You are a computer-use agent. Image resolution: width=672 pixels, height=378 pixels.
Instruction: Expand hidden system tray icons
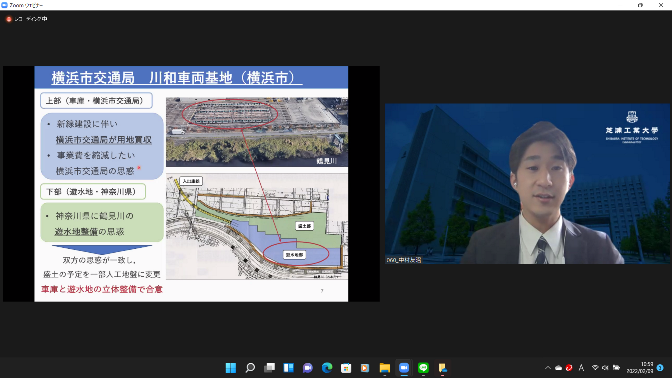(548, 368)
